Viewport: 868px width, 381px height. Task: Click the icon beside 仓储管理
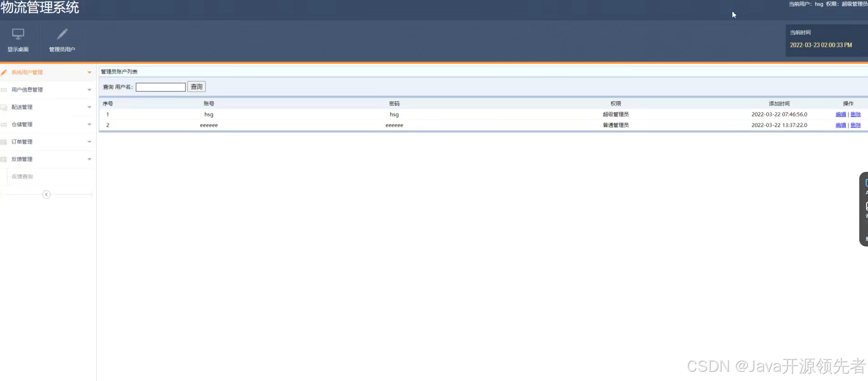(x=4, y=125)
